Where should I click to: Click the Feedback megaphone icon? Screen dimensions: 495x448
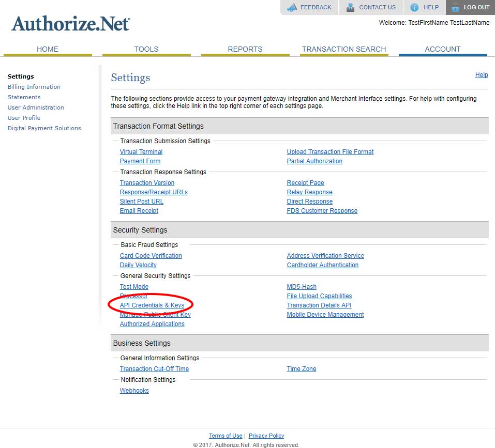tap(292, 7)
